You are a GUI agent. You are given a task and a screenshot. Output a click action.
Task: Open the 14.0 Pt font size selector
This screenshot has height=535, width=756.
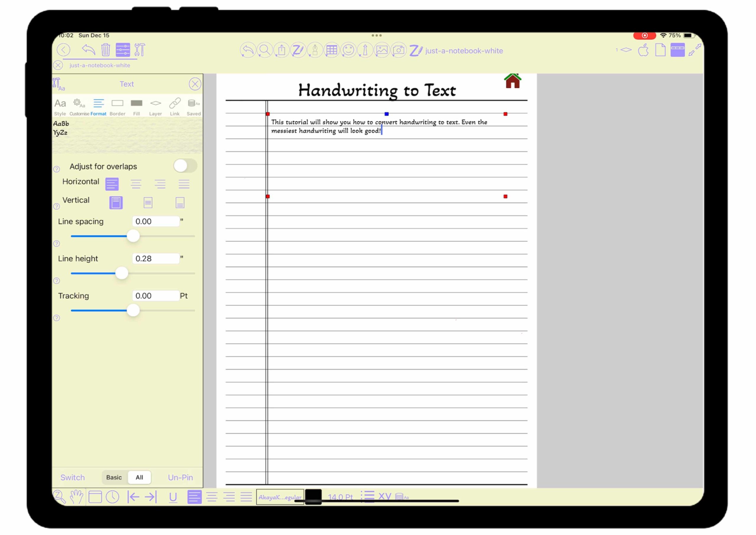coord(340,497)
